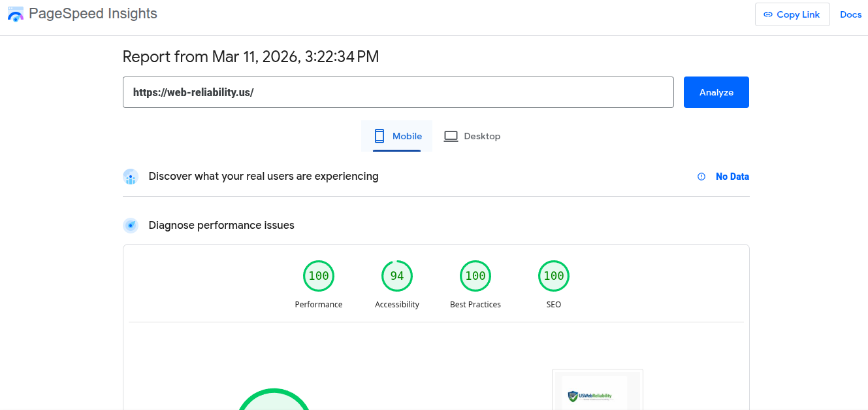This screenshot has width=868, height=410.
Task: Select the Accessibility score of 94
Action: [x=397, y=275]
